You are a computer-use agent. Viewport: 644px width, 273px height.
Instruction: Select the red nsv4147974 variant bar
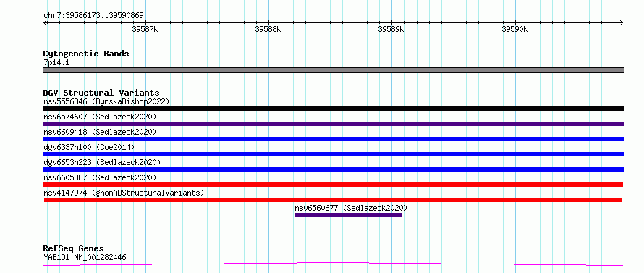click(x=333, y=200)
